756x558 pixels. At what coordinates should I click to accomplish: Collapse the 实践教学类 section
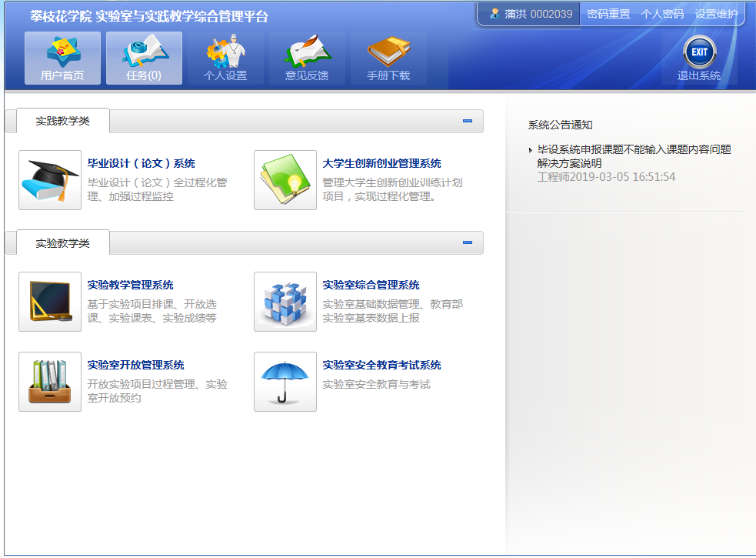[467, 121]
